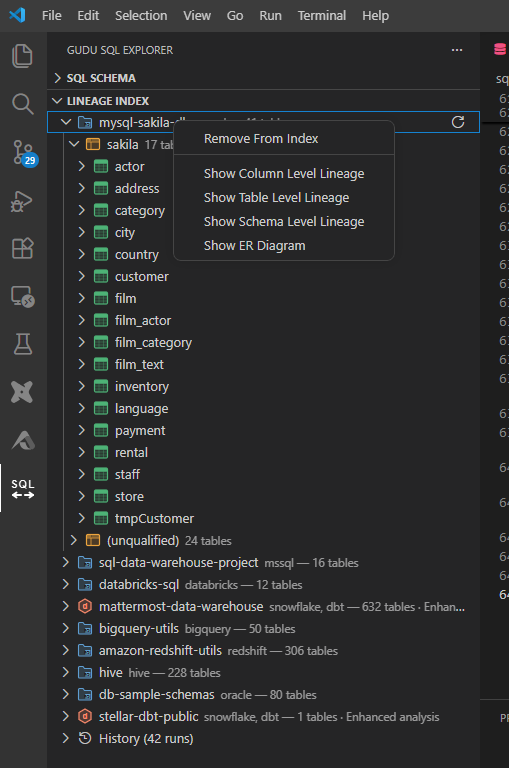
Task: Open the Gudu SQL activity bar view
Action: (23, 488)
